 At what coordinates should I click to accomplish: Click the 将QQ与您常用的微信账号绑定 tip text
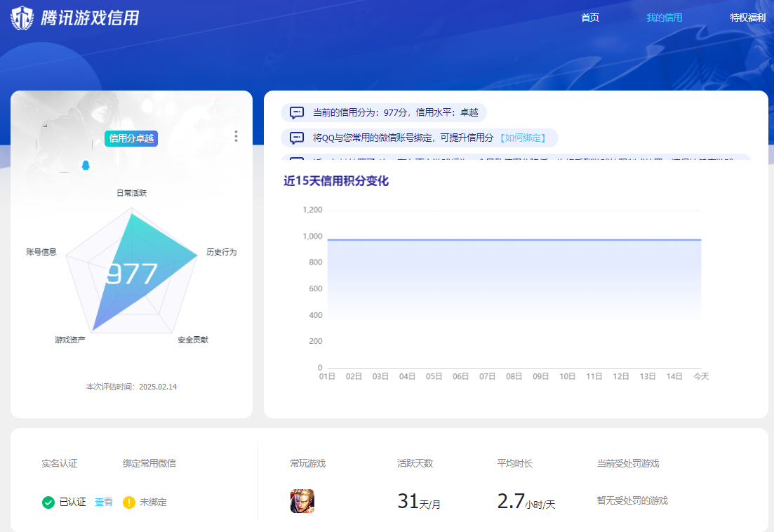click(x=403, y=138)
